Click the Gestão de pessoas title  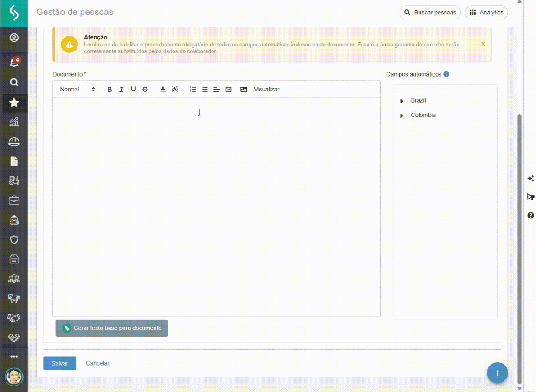[x=75, y=12]
